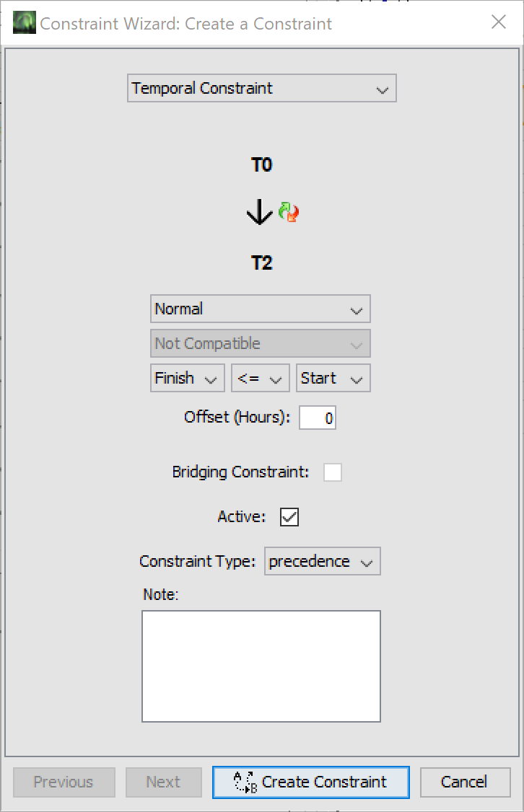Screen dimensions: 524x812
Task: Click the Not Compatible dropdown
Action: coord(260,343)
